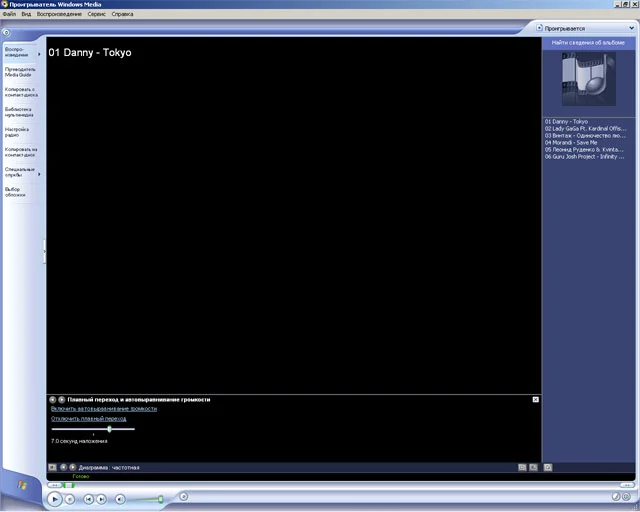Mute the sound with the speaker icon

[x=120, y=499]
